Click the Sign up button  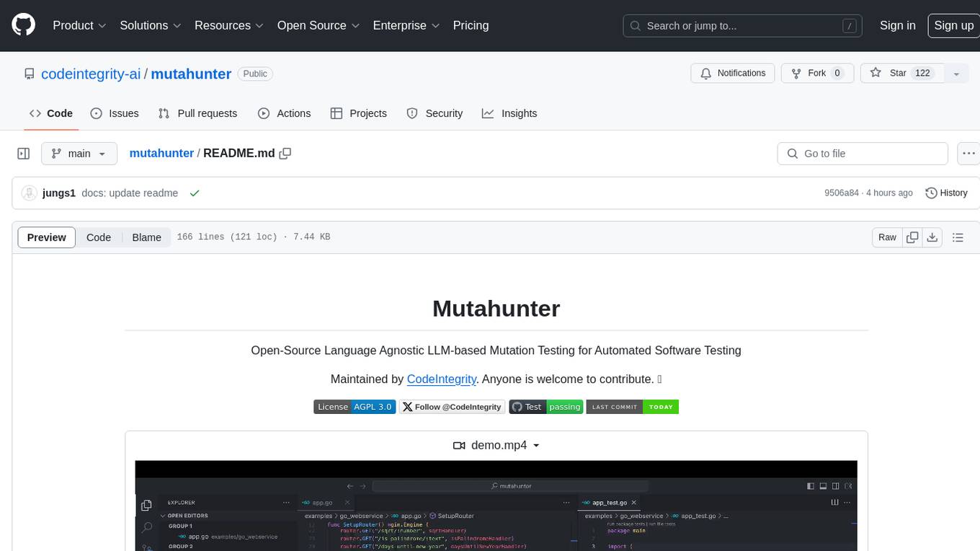point(953,25)
